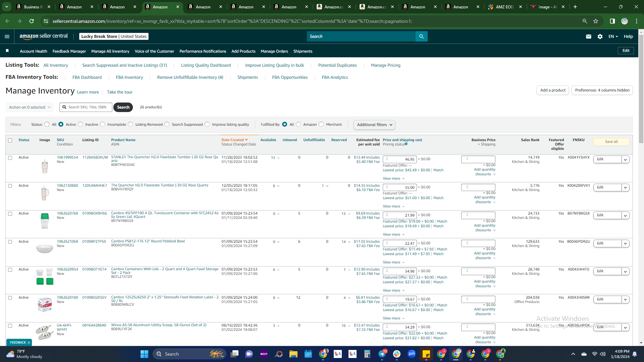Open Chrome profile avatar
Screen dimensions: 644x362
[x=625, y=21]
